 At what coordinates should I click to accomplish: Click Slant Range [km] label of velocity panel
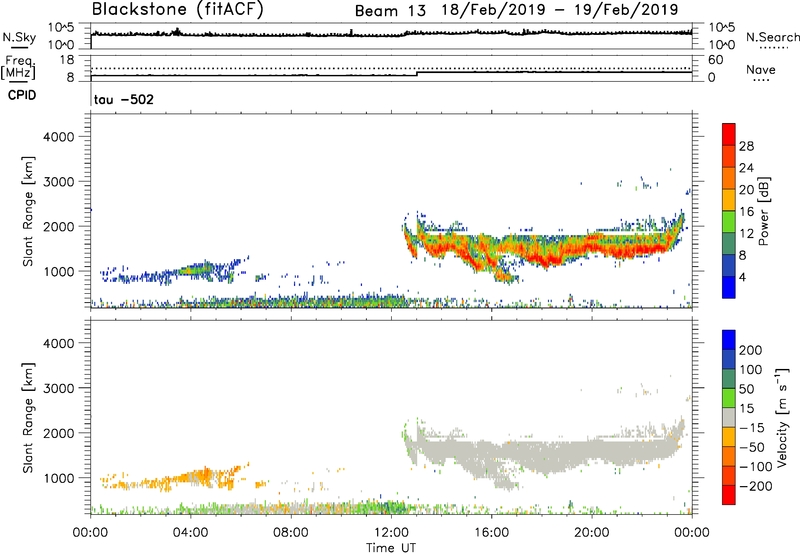(28, 418)
